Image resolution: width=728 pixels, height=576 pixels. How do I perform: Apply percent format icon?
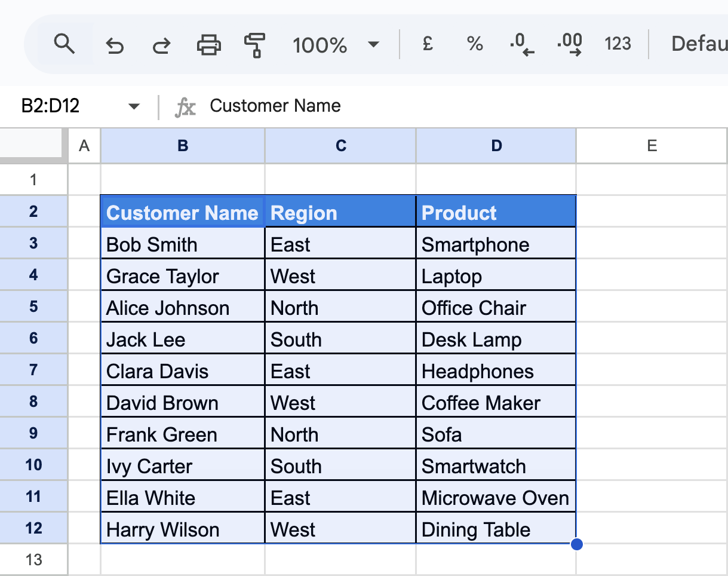tap(475, 44)
